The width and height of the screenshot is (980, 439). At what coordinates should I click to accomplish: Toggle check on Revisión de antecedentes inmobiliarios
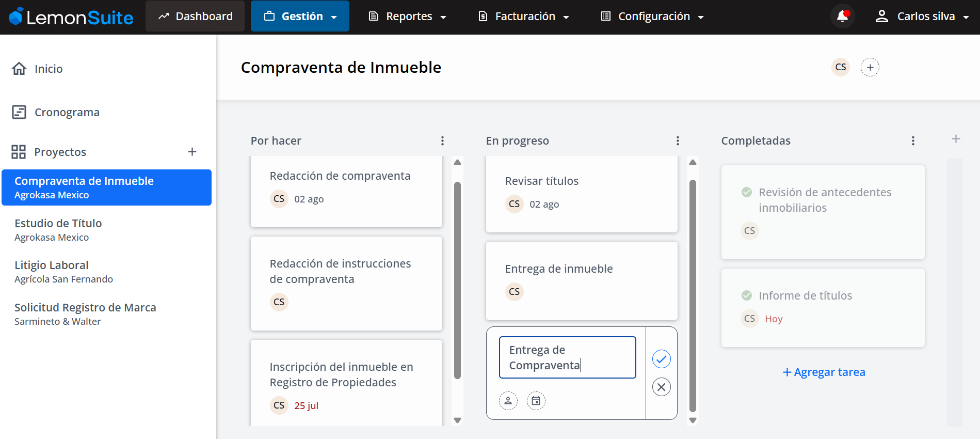pyautogui.click(x=747, y=192)
